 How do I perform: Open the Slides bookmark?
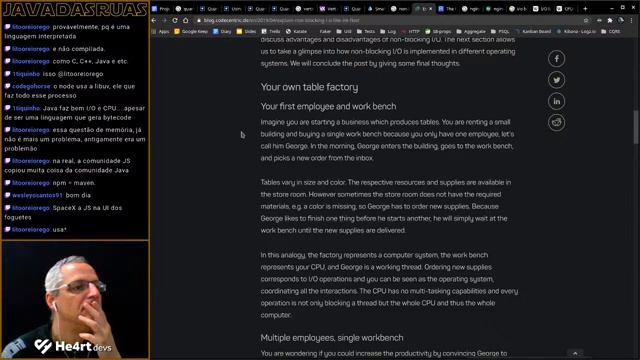[246, 31]
